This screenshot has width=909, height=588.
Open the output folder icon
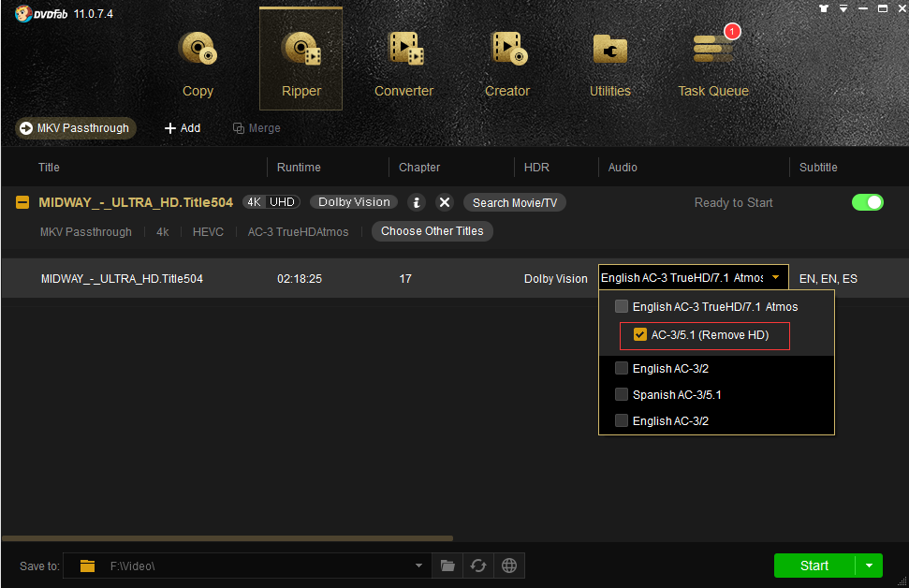coord(447,566)
